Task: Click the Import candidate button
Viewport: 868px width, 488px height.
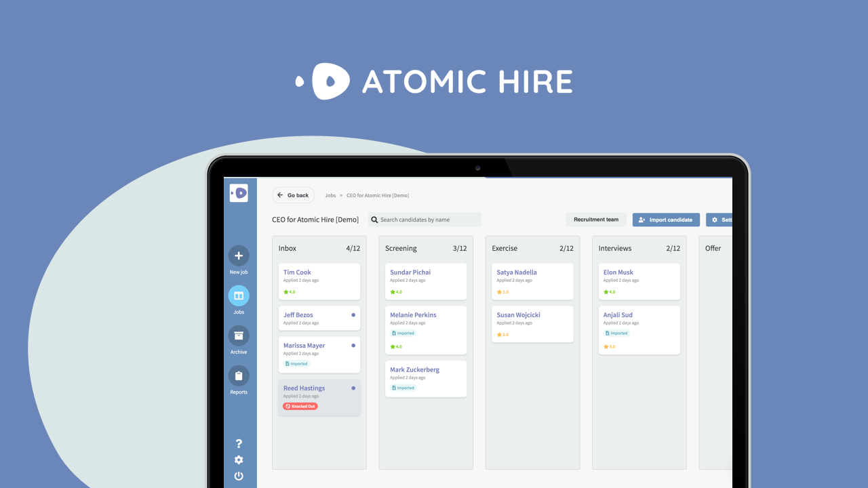Action: click(666, 220)
